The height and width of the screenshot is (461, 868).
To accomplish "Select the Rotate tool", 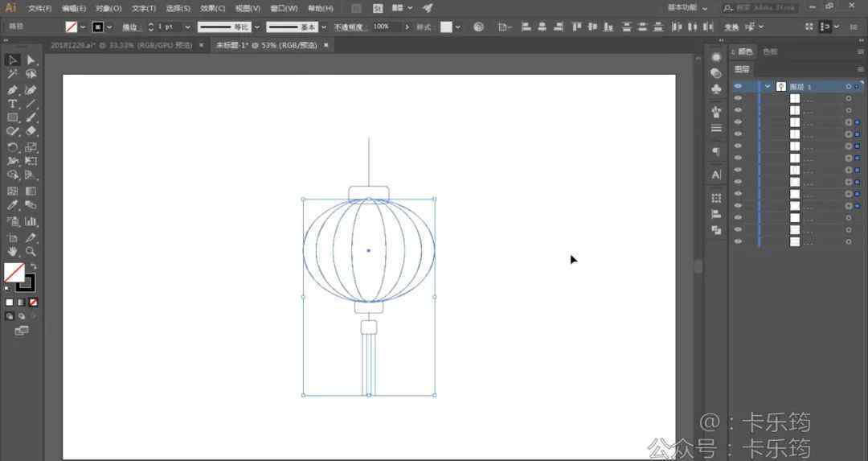I will coord(12,147).
